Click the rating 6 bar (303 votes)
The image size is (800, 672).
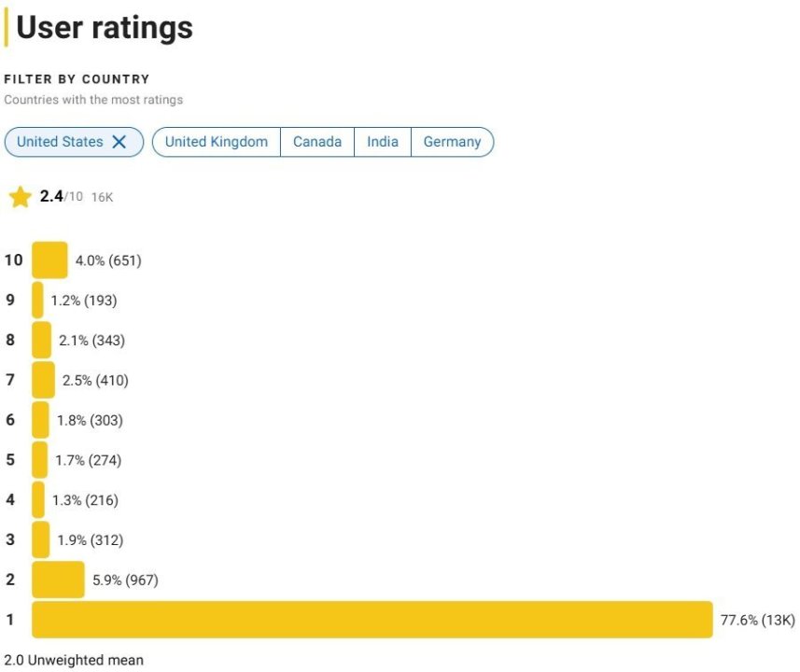[40, 420]
